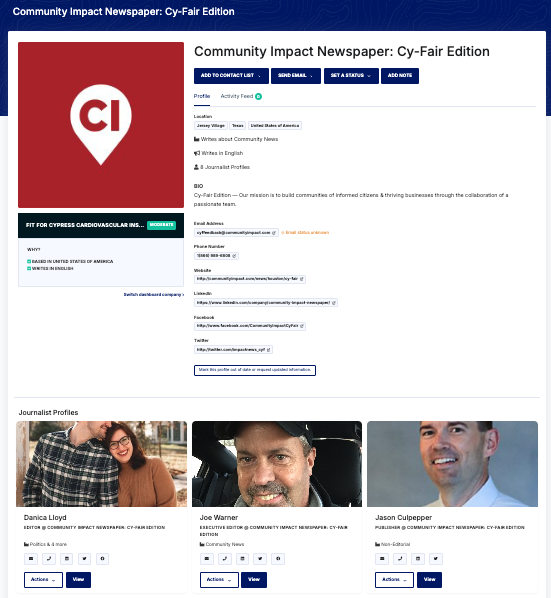551x598 pixels.
Task: Open the Actions dropdown for Jason Culpepper
Action: pos(394,580)
